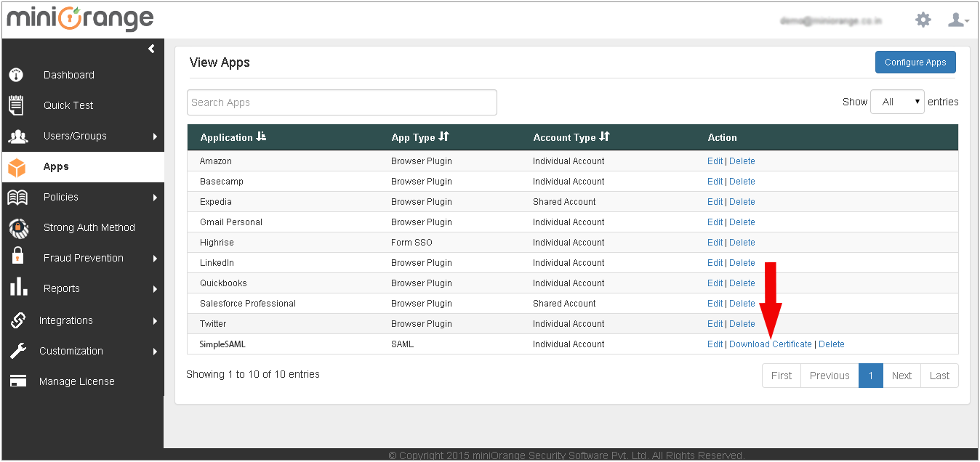Delete the Expedia app
980x462 pixels.
(x=742, y=202)
